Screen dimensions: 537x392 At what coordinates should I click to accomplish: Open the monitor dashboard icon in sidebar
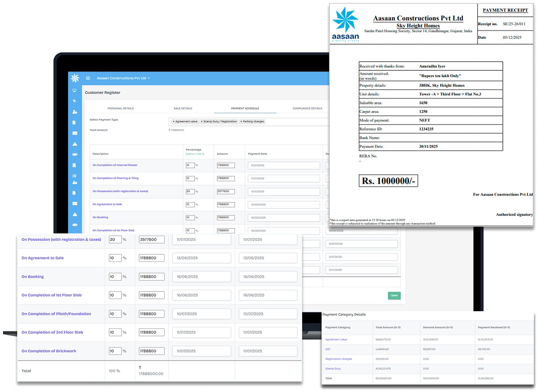coord(74,91)
